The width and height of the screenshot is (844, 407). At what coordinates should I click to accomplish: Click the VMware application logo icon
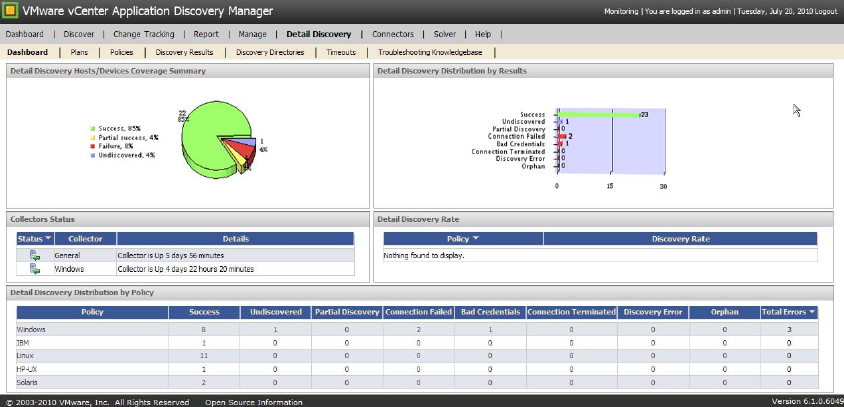click(11, 11)
